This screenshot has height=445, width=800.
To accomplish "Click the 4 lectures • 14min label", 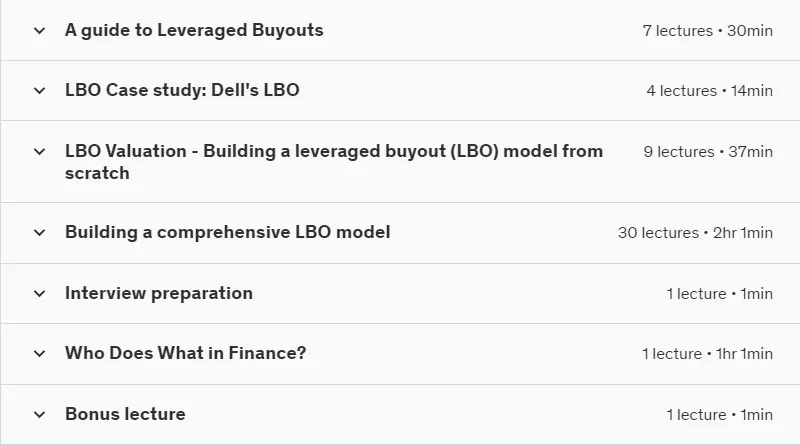I will pyautogui.click(x=710, y=91).
